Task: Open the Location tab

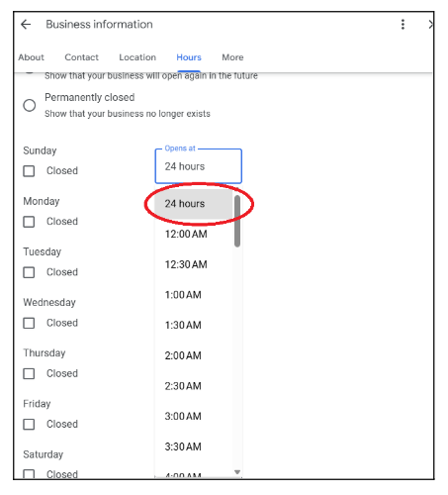Action: [137, 57]
